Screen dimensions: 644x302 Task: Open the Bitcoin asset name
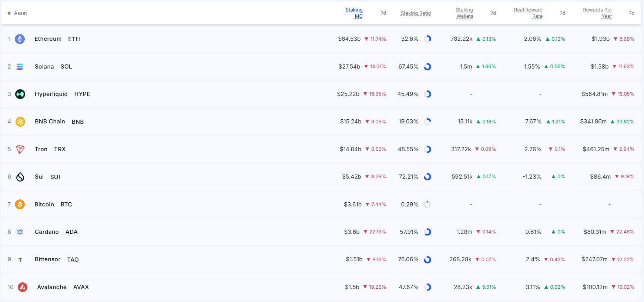[x=44, y=205]
